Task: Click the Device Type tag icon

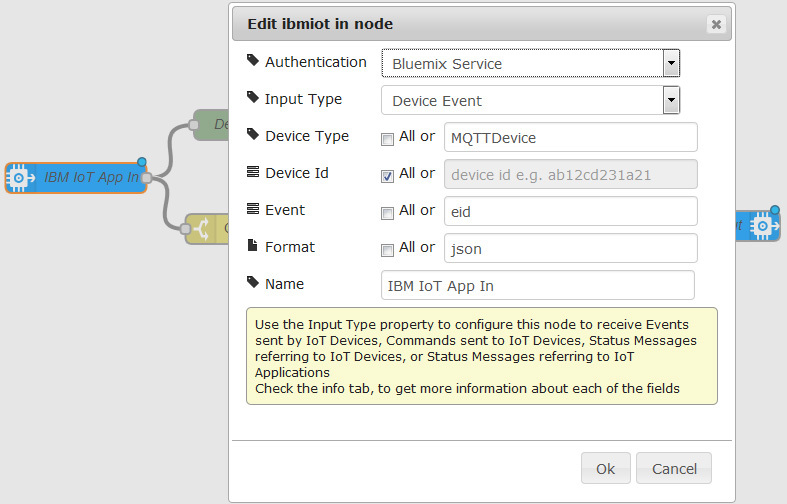Action: [252, 135]
